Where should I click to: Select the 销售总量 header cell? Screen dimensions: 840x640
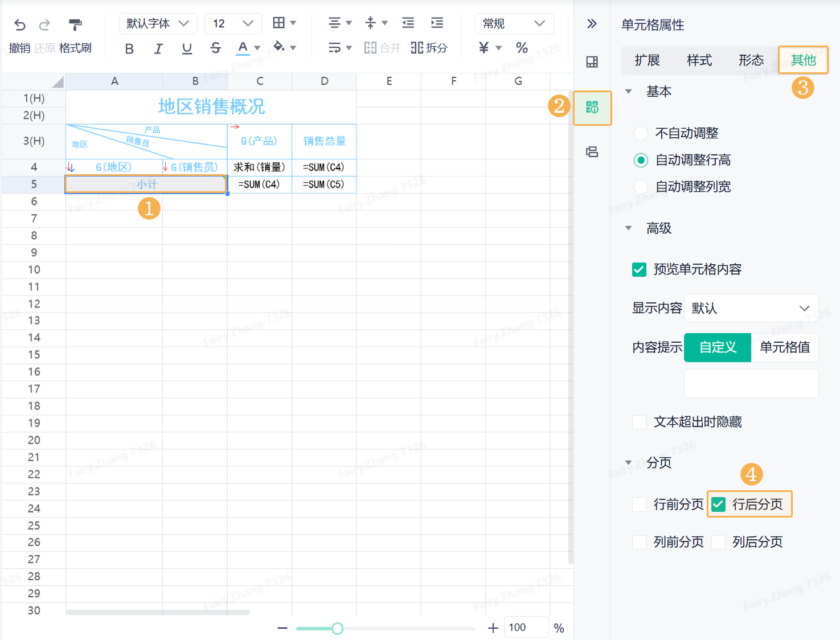coord(324,141)
